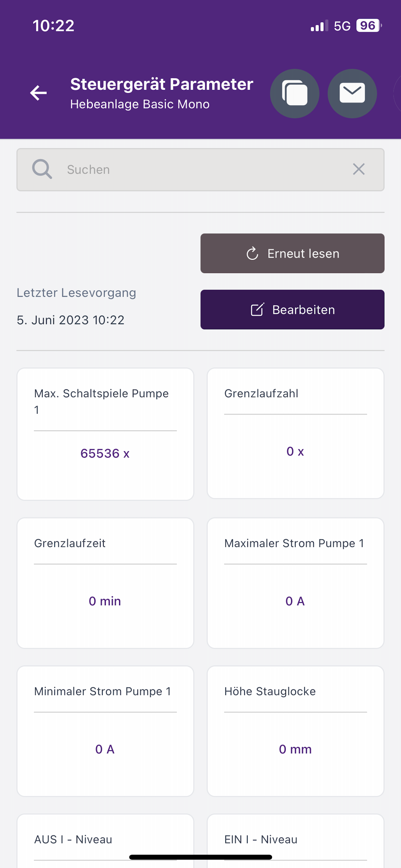Image resolution: width=401 pixels, height=868 pixels.
Task: Focus the Suchen search field
Action: 200,169
